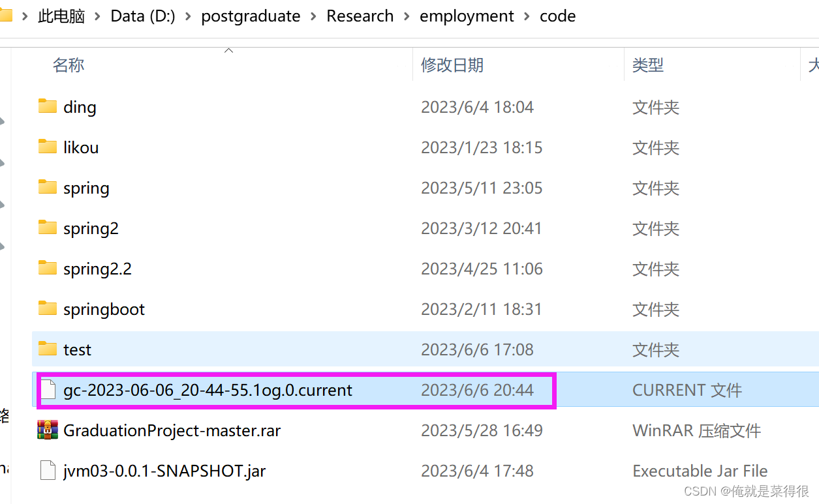This screenshot has width=819, height=504.
Task: Open Research in the breadcrumb path
Action: click(360, 16)
